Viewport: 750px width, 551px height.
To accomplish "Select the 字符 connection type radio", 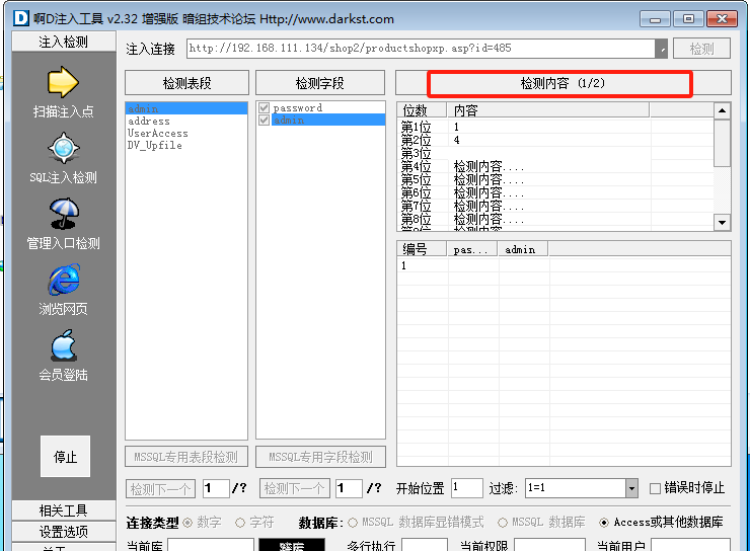I will tap(240, 523).
